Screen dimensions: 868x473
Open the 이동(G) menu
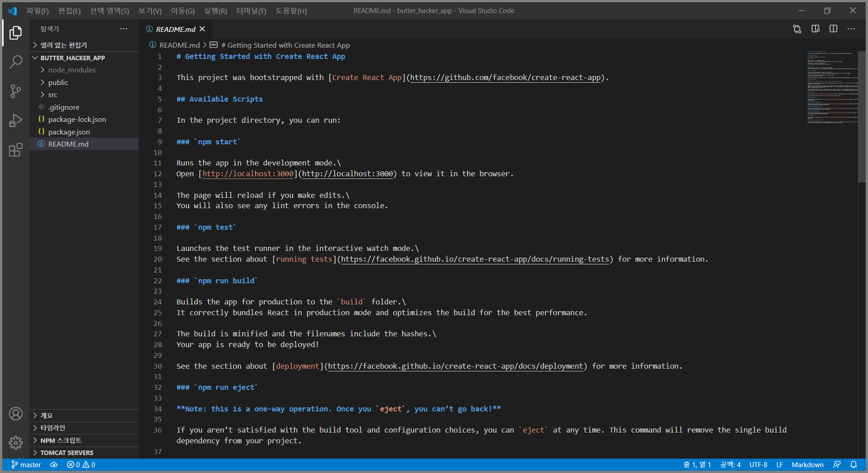(x=183, y=11)
